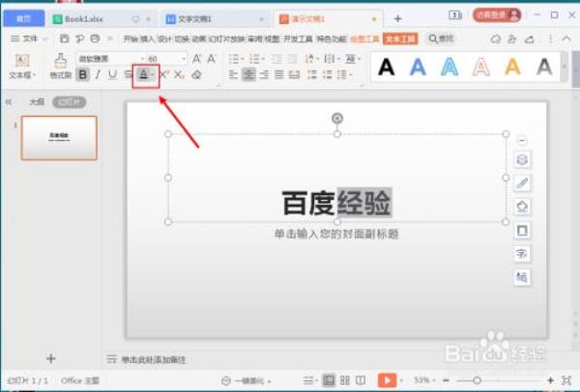Switch to the 插入 (Insert) ribbon tab

point(147,39)
